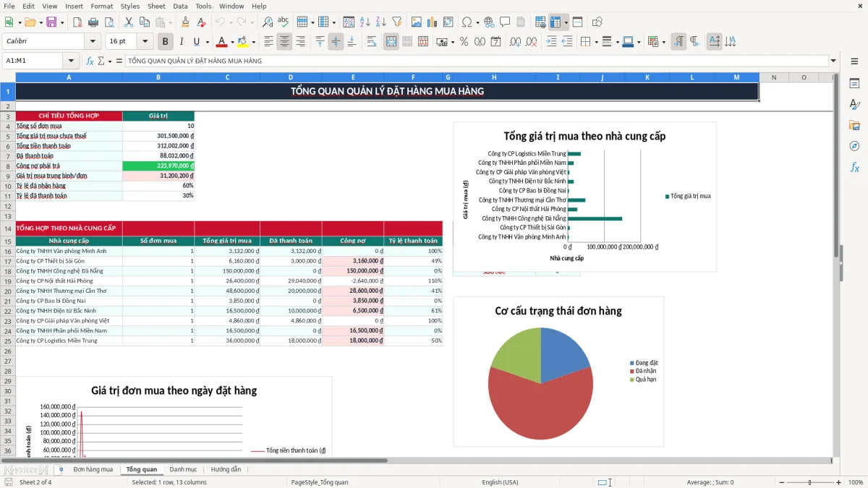Image resolution: width=868 pixels, height=488 pixels.
Task: Open the Data menu
Action: pyautogui.click(x=180, y=6)
